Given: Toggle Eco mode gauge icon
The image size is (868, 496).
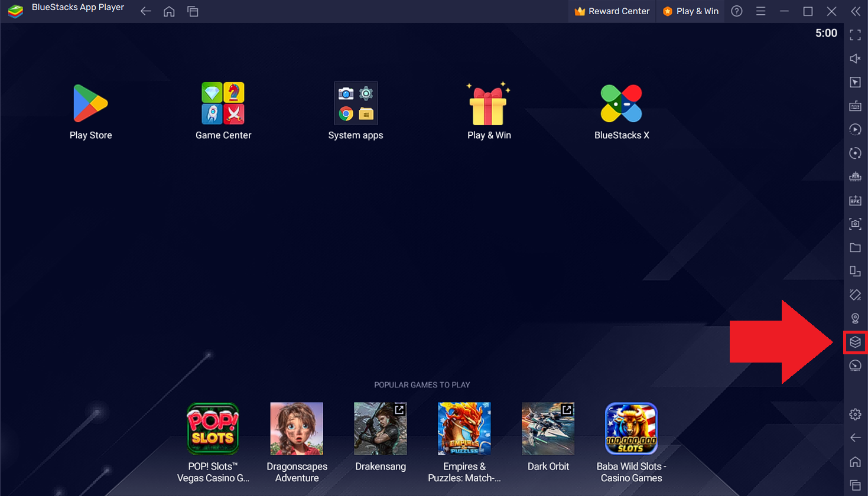Looking at the screenshot, I should (x=855, y=366).
